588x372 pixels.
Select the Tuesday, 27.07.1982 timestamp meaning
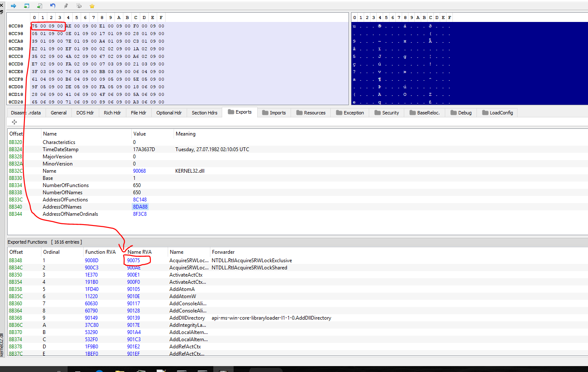pyautogui.click(x=212, y=149)
